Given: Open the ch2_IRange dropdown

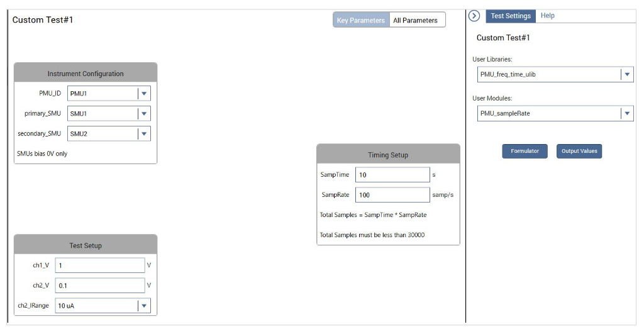Looking at the screenshot, I should [144, 306].
